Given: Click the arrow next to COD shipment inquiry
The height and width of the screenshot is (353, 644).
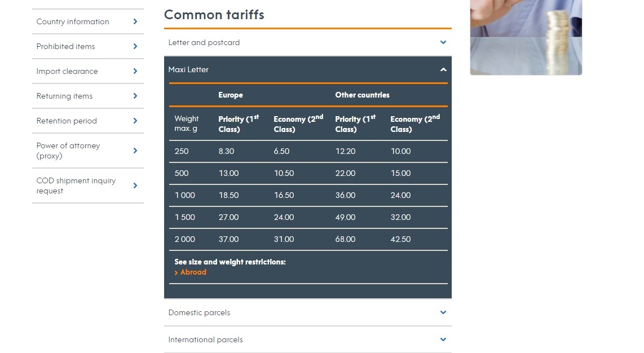Looking at the screenshot, I should coord(135,186).
